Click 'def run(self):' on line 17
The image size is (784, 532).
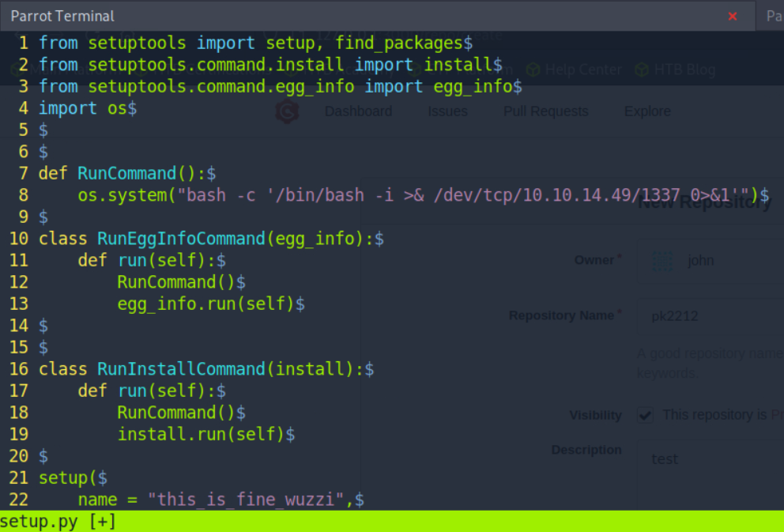[x=147, y=391]
